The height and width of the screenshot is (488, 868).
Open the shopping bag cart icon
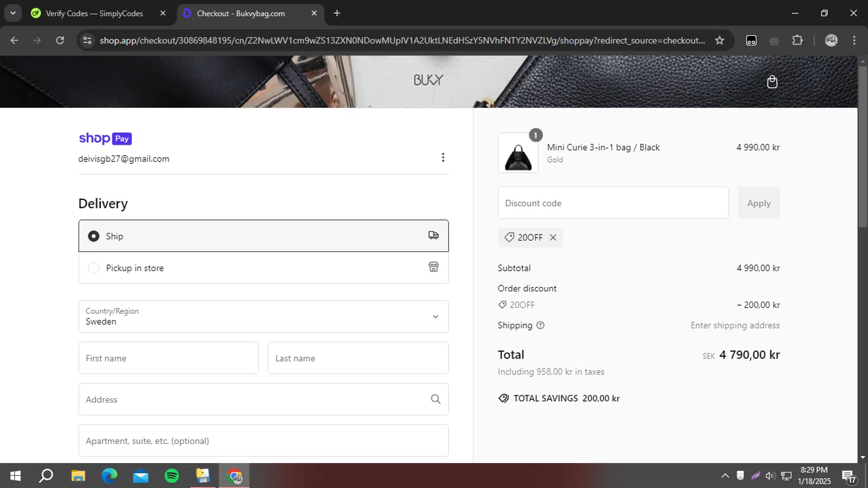coord(772,82)
